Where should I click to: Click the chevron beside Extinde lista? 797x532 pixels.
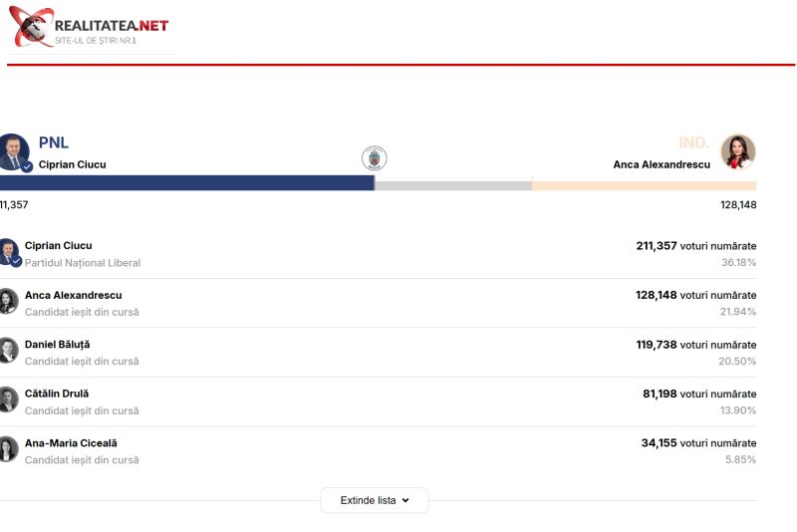pyautogui.click(x=405, y=500)
